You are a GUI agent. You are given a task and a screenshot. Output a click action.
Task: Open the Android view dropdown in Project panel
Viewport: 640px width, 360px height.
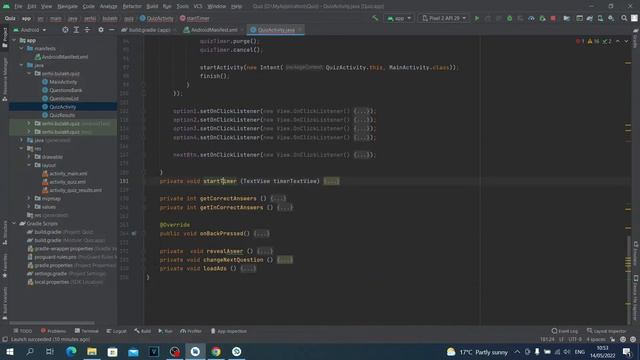30,30
